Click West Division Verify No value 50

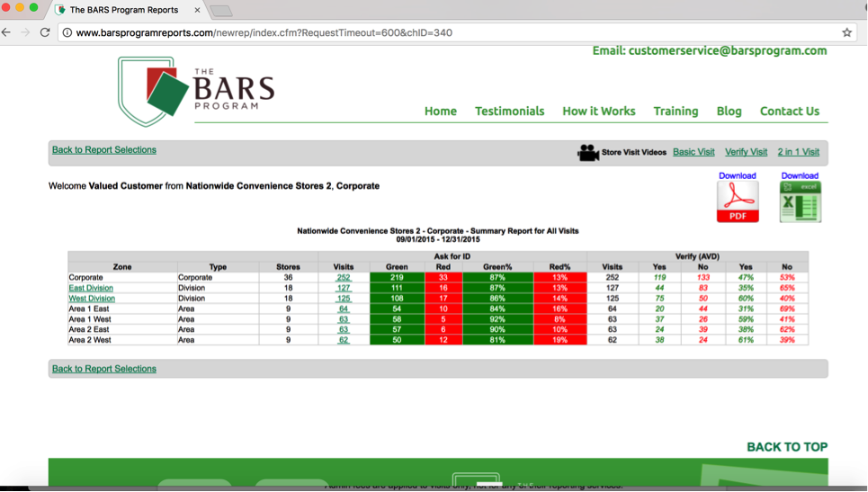click(703, 299)
